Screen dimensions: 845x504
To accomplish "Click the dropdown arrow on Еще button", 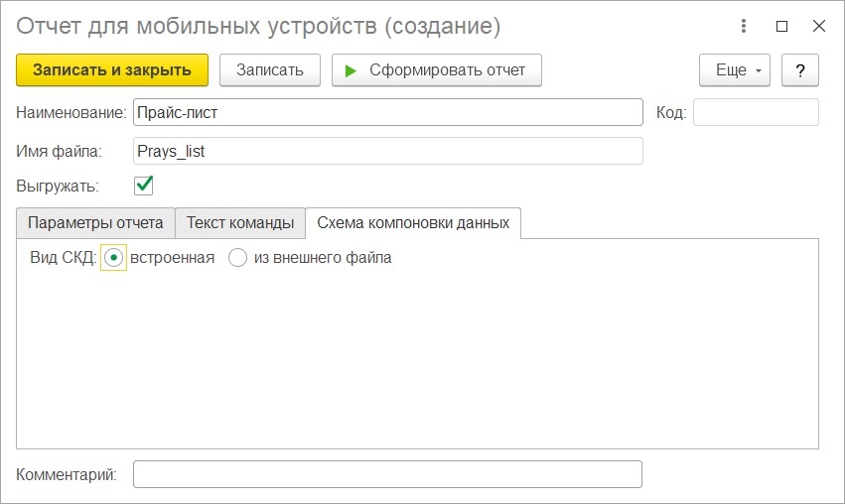I will [759, 70].
